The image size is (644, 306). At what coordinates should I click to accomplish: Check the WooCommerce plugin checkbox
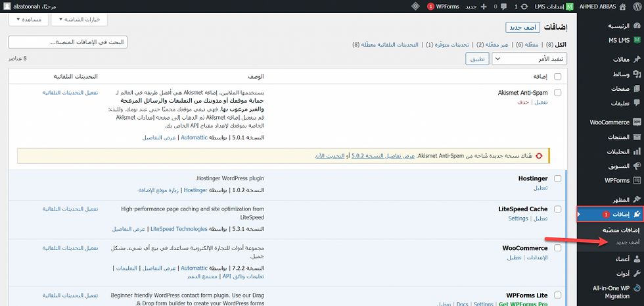coord(558,248)
